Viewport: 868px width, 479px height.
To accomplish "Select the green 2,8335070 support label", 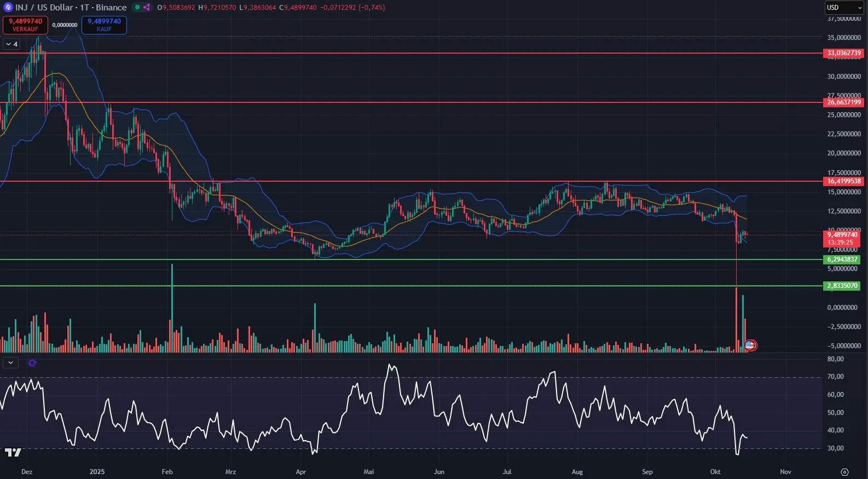I will (x=842, y=286).
